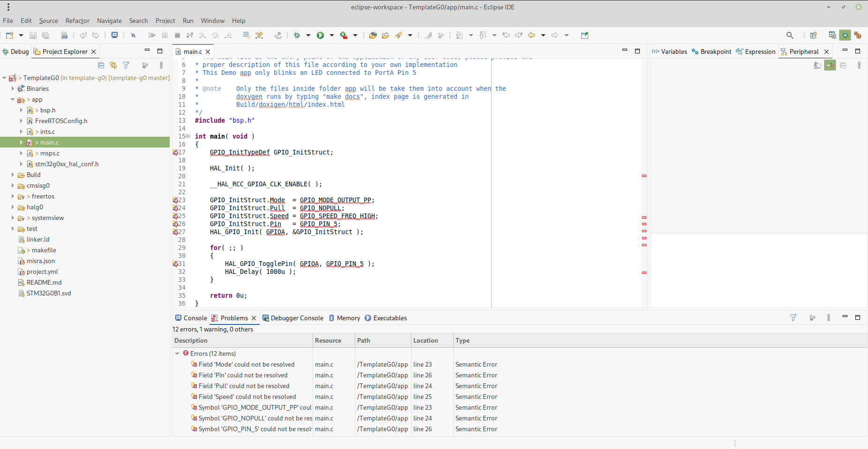Click the Problems view filter icon
The height and width of the screenshot is (449, 868).
[x=793, y=318]
